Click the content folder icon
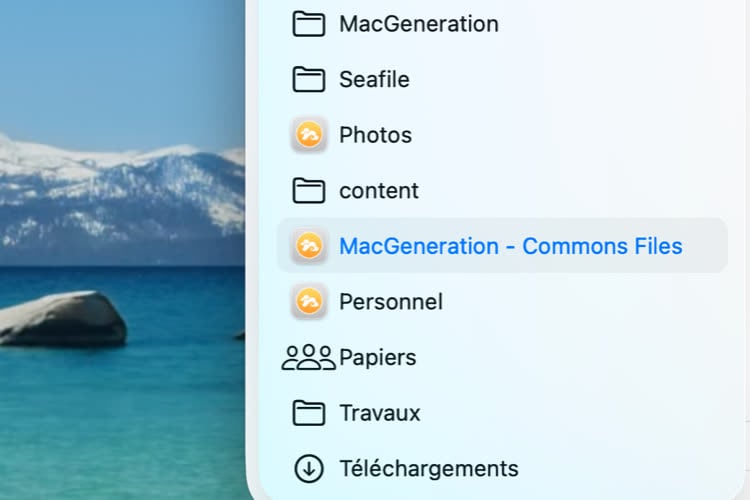The height and width of the screenshot is (500, 750). click(x=309, y=190)
